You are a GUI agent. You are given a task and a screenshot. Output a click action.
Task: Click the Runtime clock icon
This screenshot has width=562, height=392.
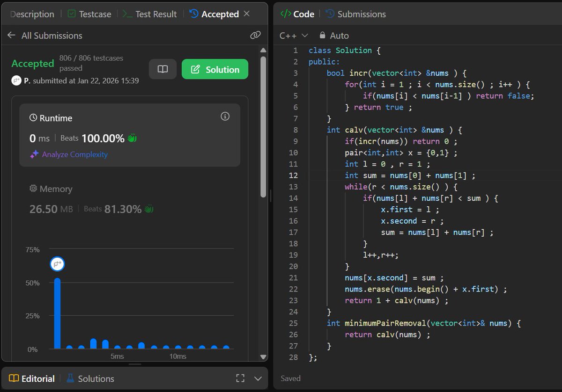click(33, 118)
